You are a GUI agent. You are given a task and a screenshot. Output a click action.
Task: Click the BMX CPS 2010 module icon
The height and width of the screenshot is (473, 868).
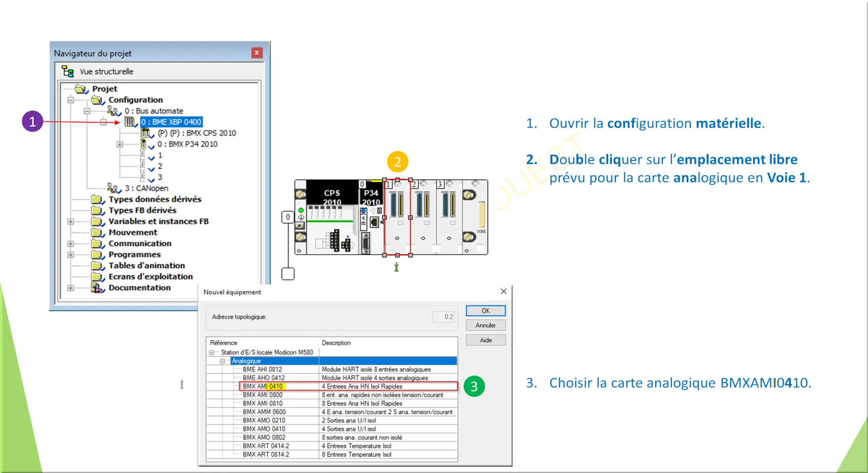[148, 133]
